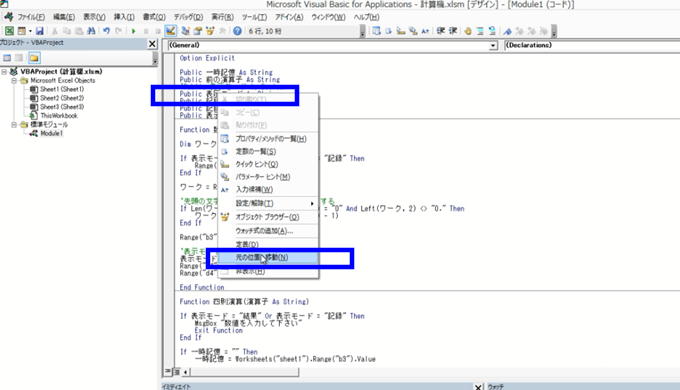Open the Object Browser toolbar icon

pos(210,31)
